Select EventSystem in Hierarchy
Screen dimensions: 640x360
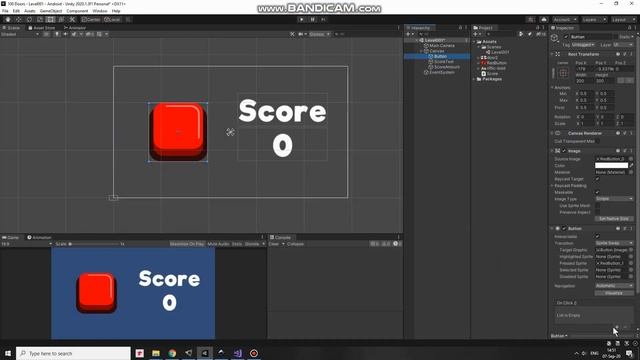click(442, 72)
